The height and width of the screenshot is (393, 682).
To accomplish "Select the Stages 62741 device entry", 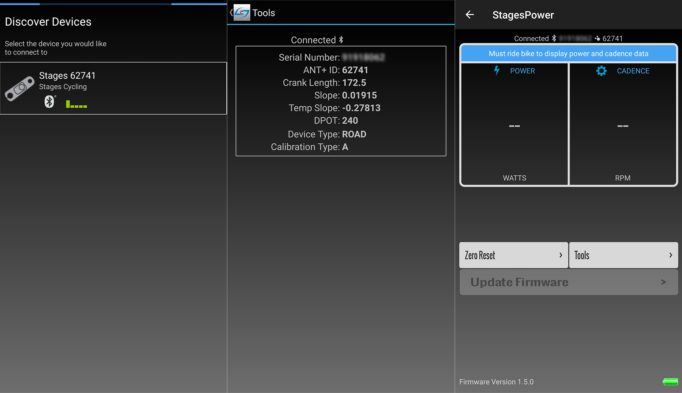I will (113, 88).
